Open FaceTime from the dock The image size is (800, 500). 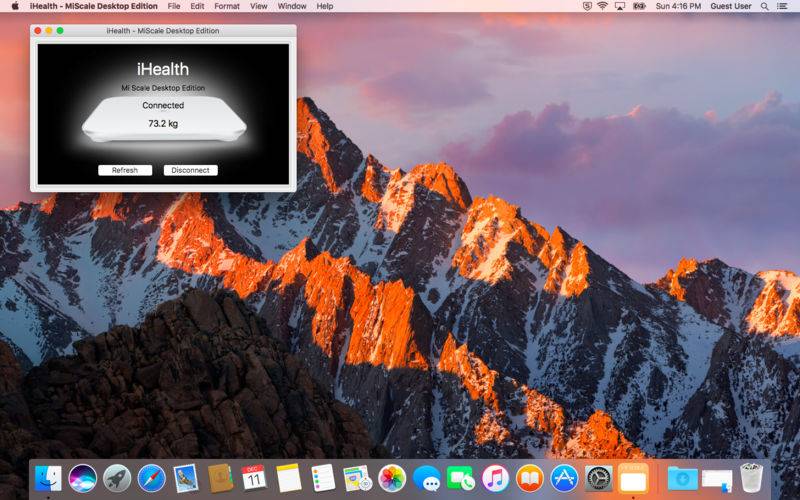pyautogui.click(x=461, y=478)
